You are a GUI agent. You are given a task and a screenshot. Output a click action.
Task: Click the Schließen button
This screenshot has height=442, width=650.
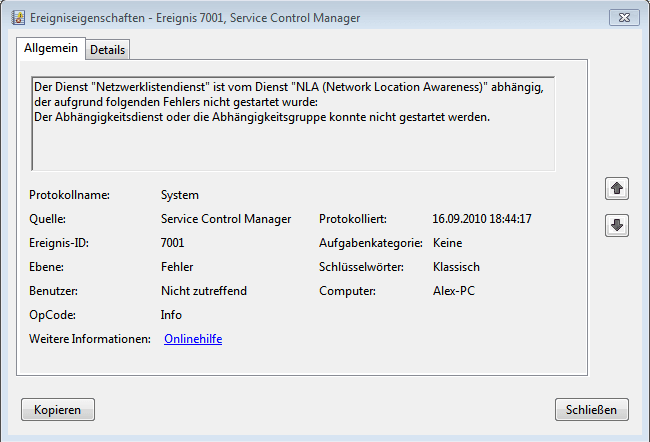(x=592, y=410)
